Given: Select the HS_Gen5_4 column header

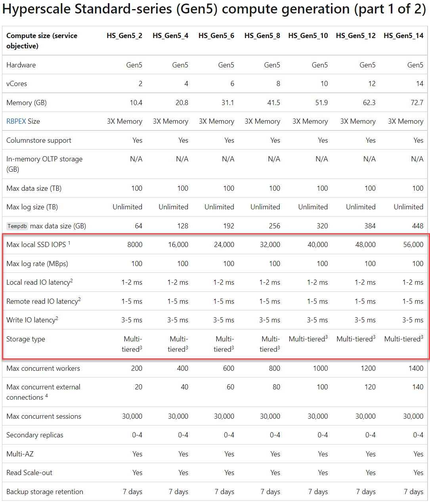Looking at the screenshot, I should pos(170,36).
